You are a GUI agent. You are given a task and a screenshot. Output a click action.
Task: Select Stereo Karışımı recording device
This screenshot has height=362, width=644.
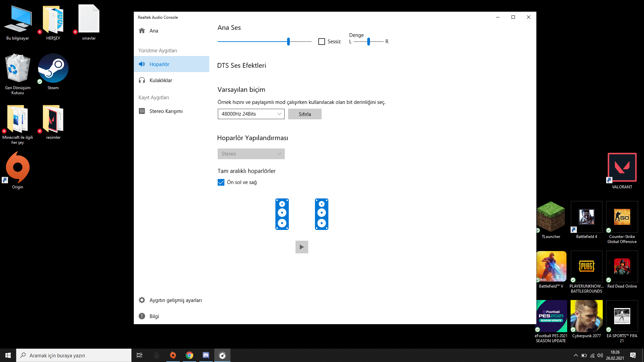[x=166, y=111]
